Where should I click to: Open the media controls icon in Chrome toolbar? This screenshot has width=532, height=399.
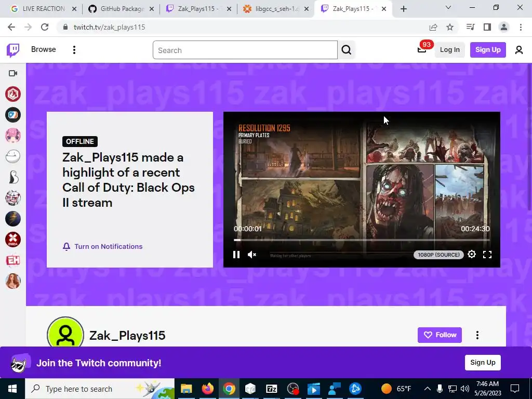point(470,27)
